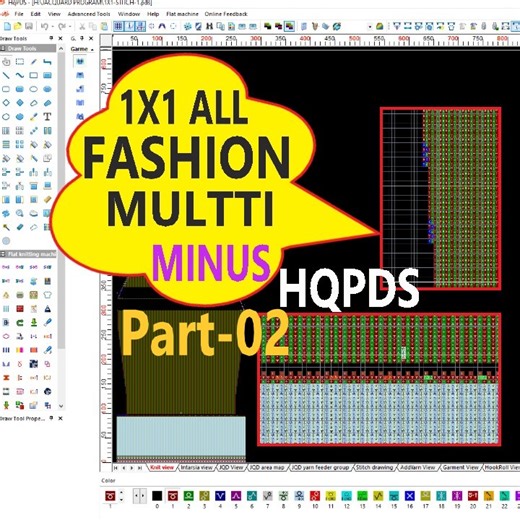520x520 pixels.
Task: Click the bold H toolbar icon
Action: point(209,26)
